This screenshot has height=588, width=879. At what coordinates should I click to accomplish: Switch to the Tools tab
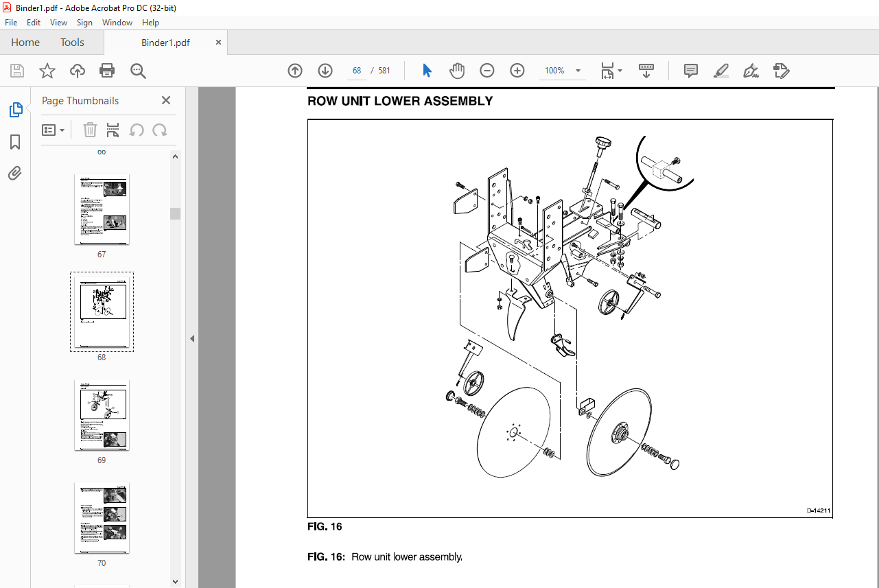pos(72,43)
